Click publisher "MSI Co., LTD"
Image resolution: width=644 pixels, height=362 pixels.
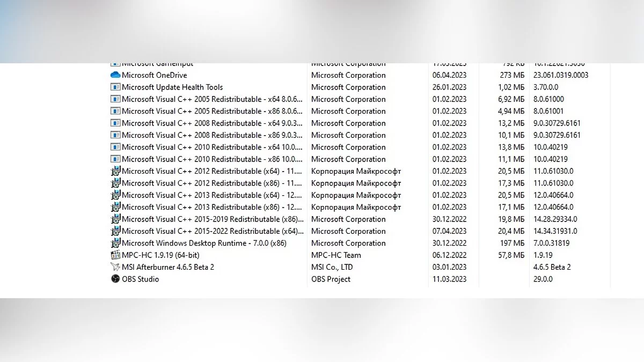point(332,267)
